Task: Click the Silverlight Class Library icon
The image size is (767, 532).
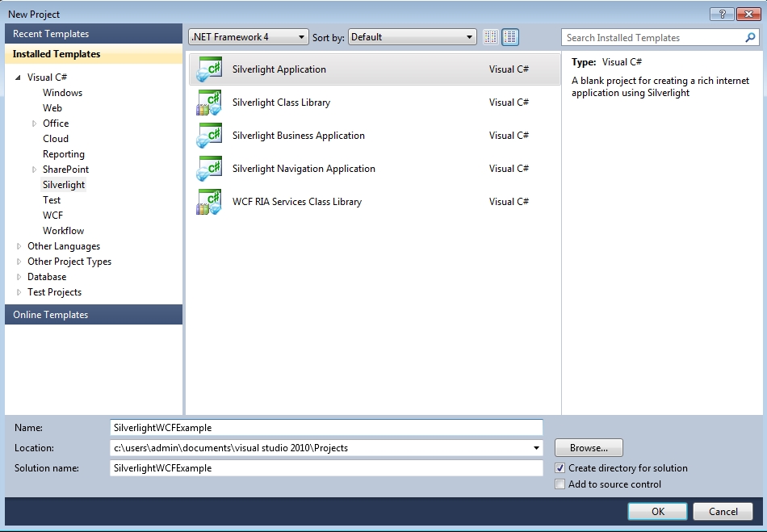Action: [x=209, y=103]
